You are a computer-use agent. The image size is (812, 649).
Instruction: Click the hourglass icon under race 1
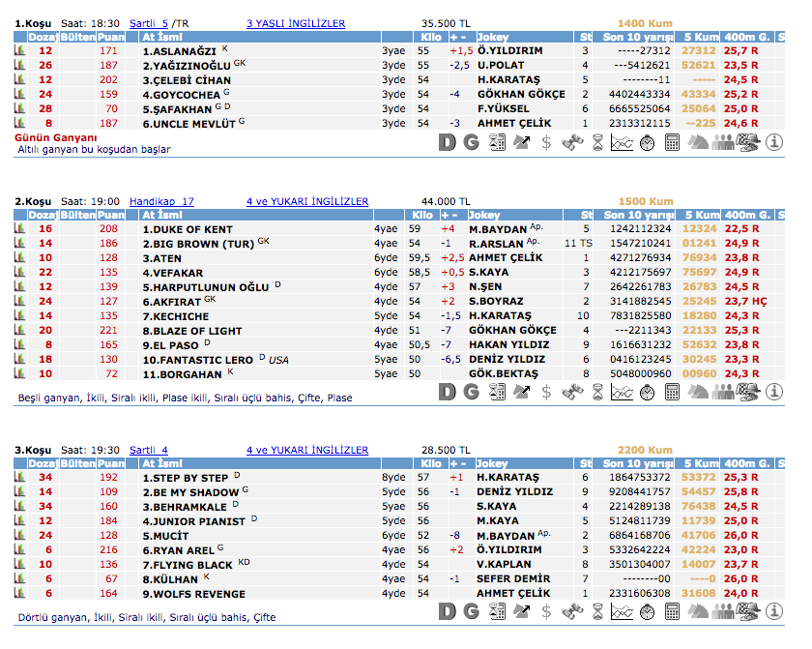[x=596, y=143]
